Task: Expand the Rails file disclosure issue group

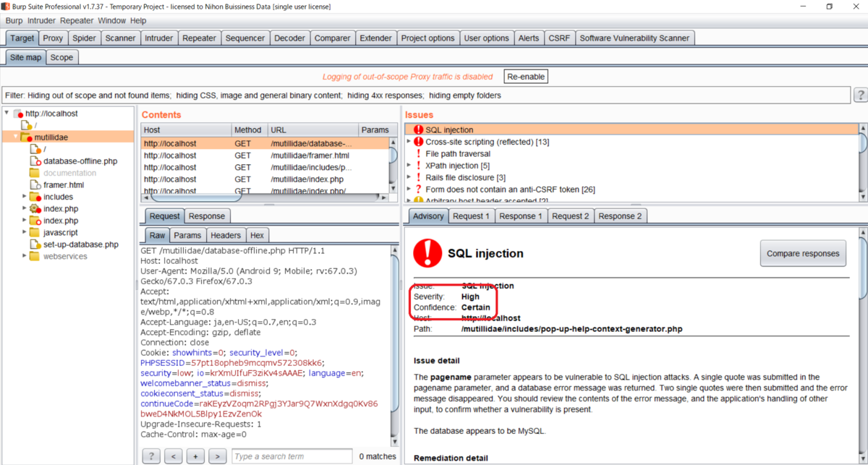Action: point(409,177)
